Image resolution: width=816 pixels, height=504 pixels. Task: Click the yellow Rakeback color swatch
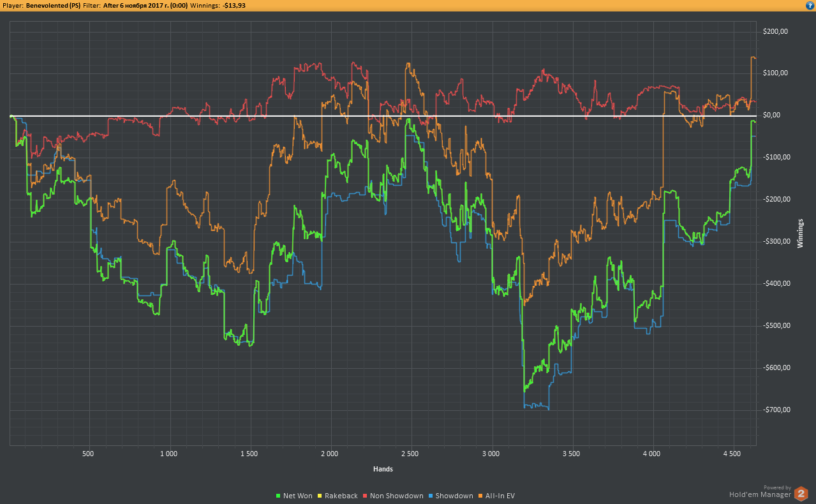(320, 496)
